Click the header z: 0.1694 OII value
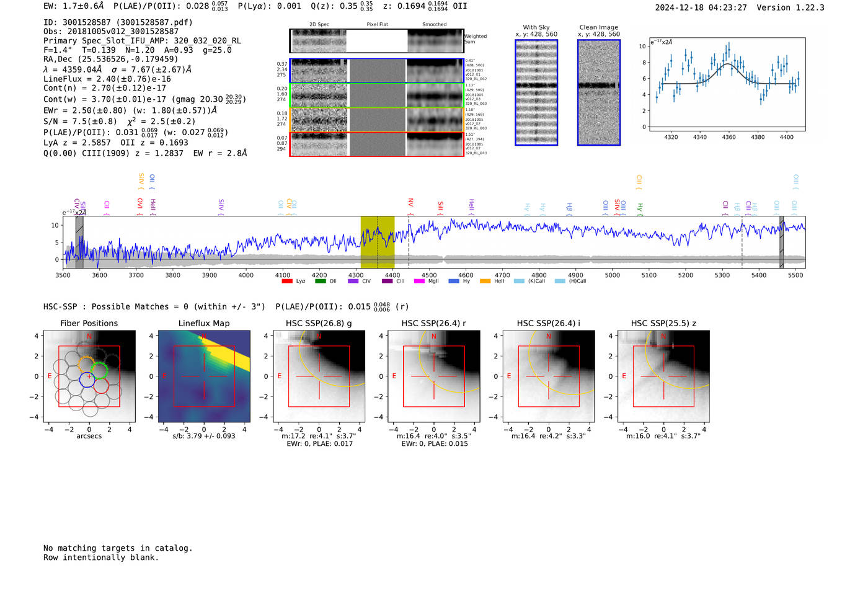Image resolution: width=868 pixels, height=591 pixels. click(425, 6)
